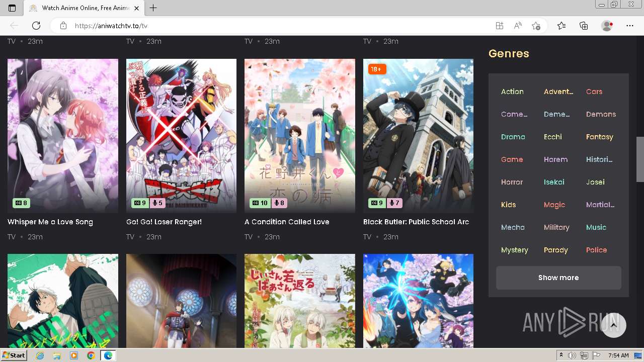
Task: Click the volume speaker tray icon
Action: 572,355
